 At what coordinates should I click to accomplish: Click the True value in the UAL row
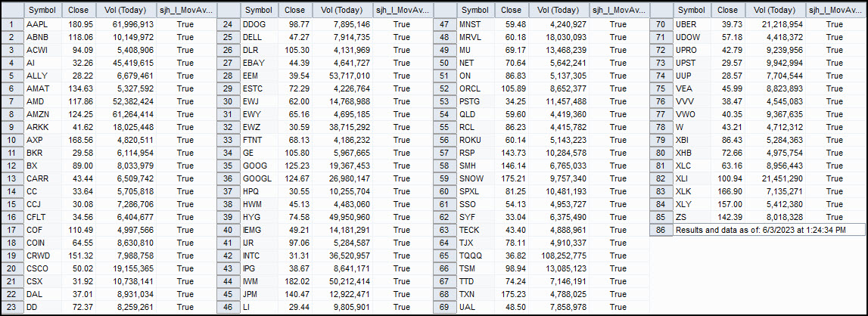618,307
